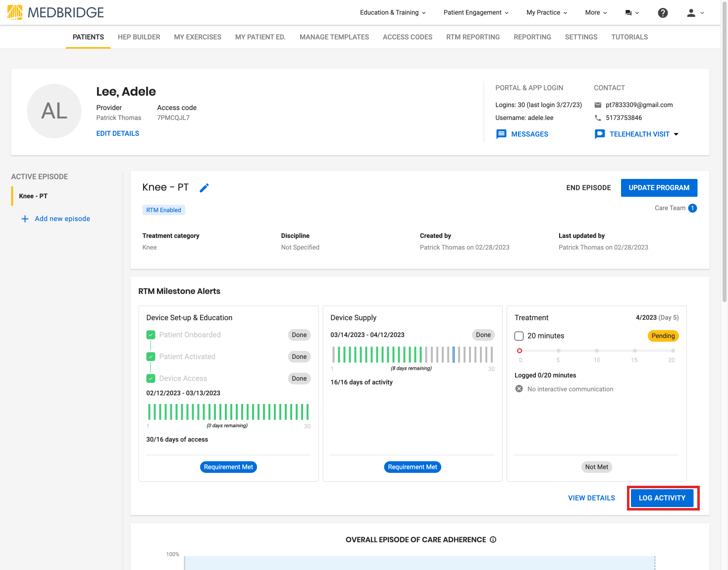
Task: Expand the My Practice menu
Action: (547, 13)
